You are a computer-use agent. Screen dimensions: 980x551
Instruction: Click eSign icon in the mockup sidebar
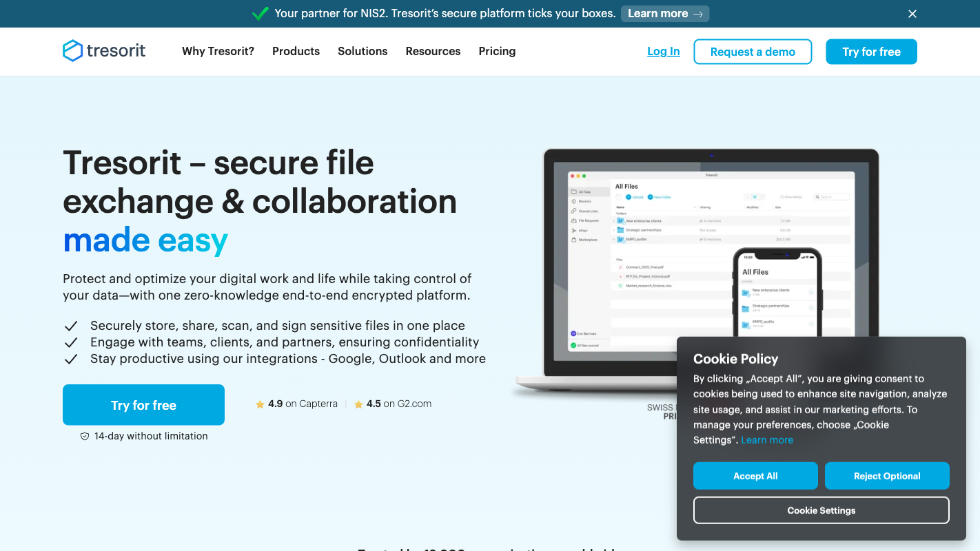(573, 230)
